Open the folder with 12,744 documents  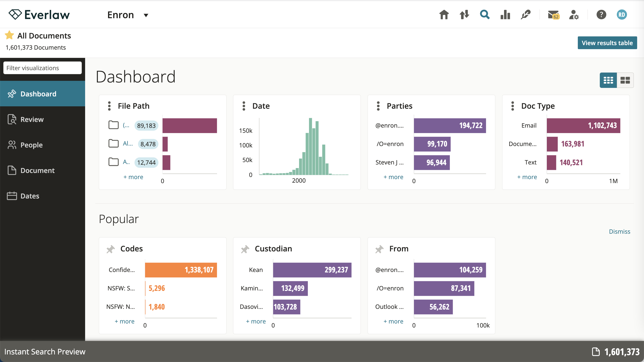(x=113, y=162)
